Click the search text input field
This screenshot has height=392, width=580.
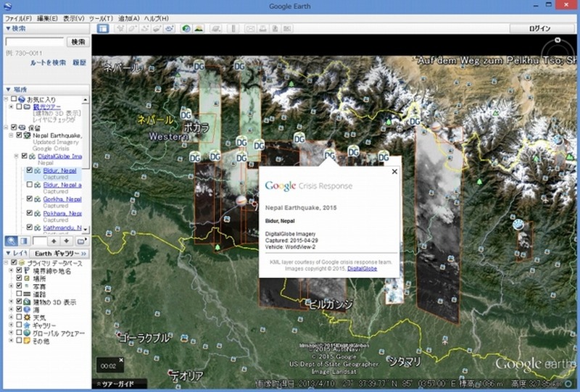tap(34, 42)
